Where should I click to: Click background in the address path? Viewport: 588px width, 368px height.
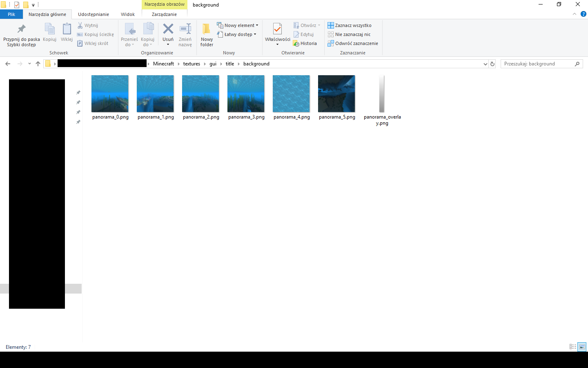click(x=256, y=64)
